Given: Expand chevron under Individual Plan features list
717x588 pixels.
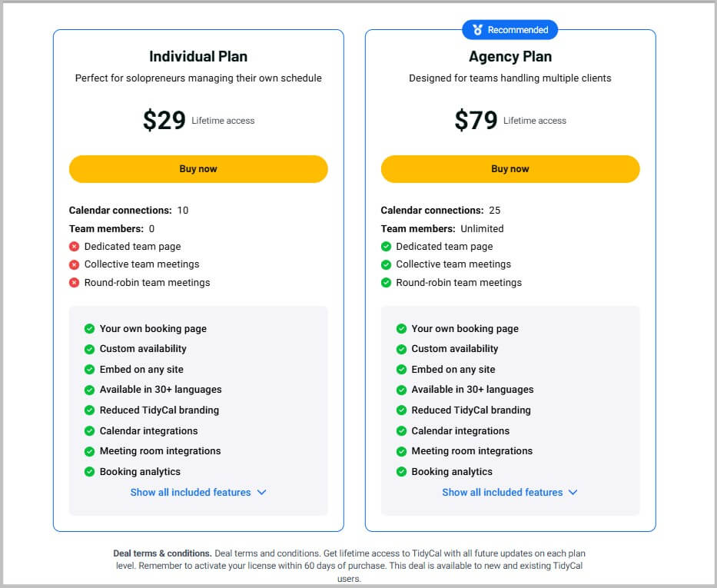Looking at the screenshot, I should (261, 493).
